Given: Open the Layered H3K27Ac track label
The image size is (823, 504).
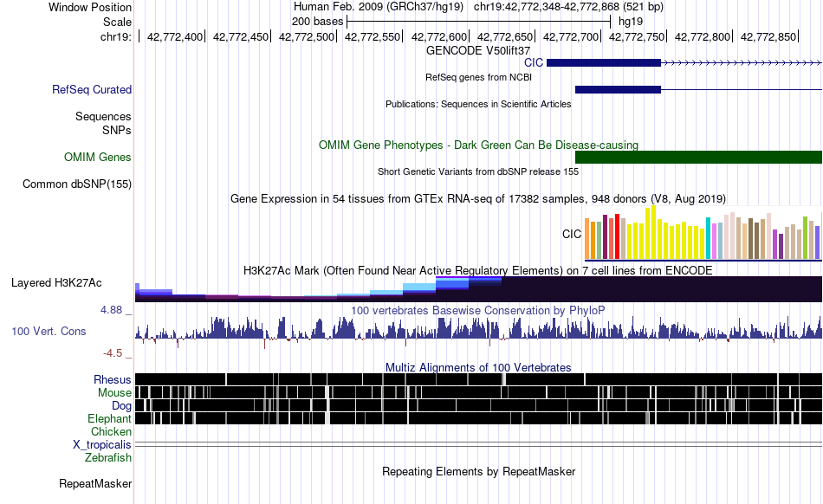Looking at the screenshot, I should tap(56, 282).
